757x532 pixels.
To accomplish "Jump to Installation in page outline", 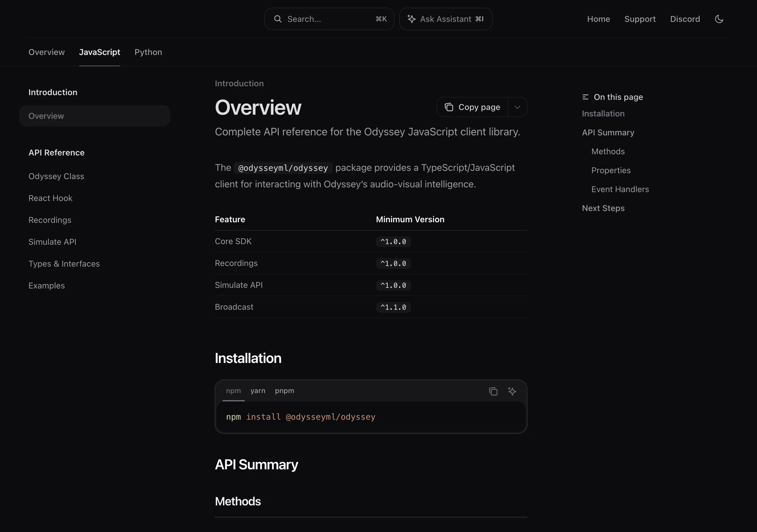I will pyautogui.click(x=603, y=114).
